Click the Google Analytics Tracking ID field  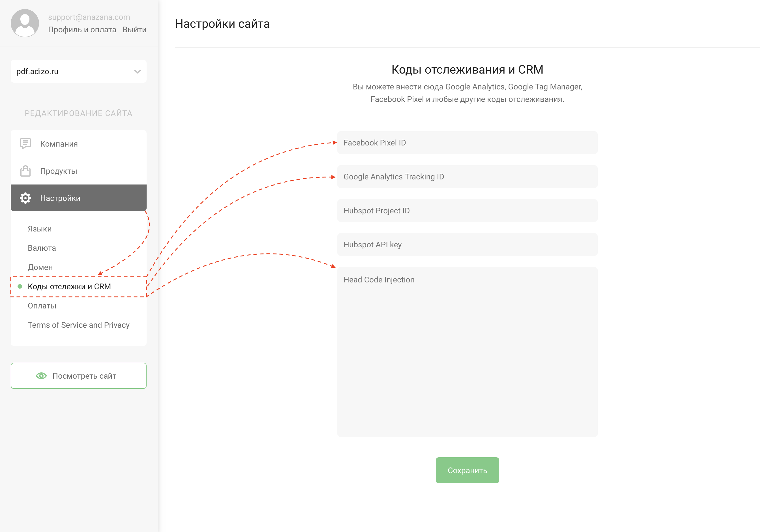(x=467, y=177)
